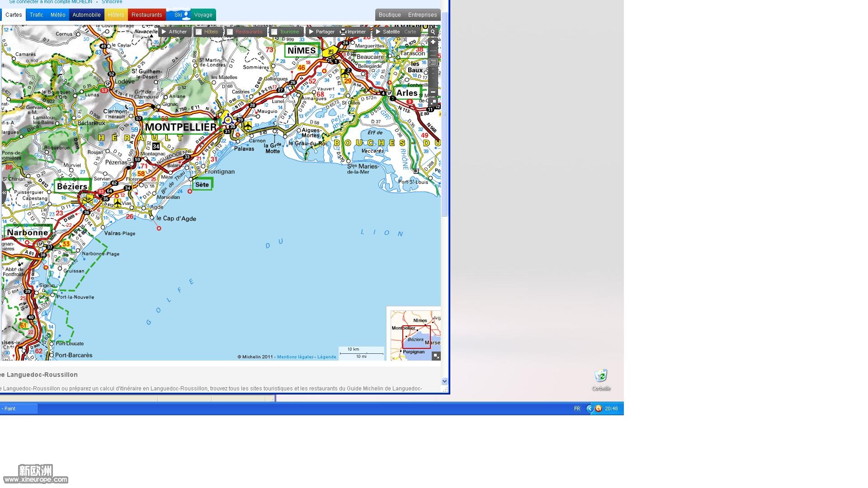This screenshot has width=868, height=488.
Task: Click the 20:48 taskbar clock
Action: [x=611, y=408]
